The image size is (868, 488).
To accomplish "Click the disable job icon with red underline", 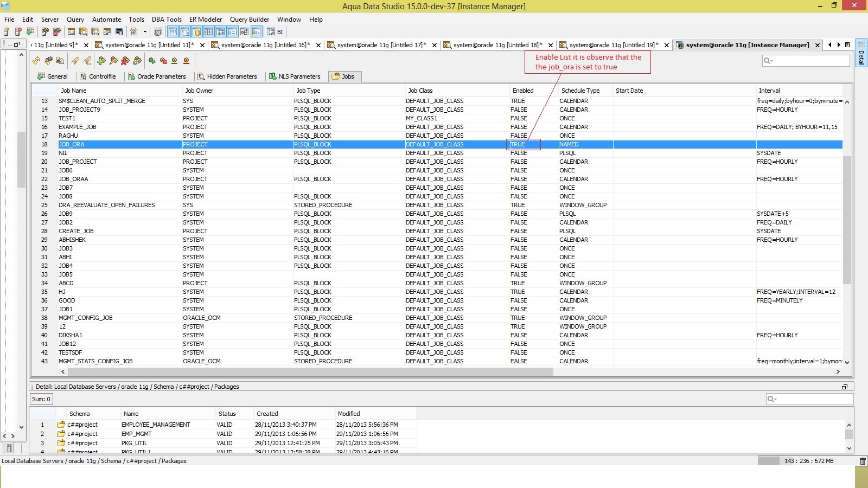I will click(x=187, y=61).
